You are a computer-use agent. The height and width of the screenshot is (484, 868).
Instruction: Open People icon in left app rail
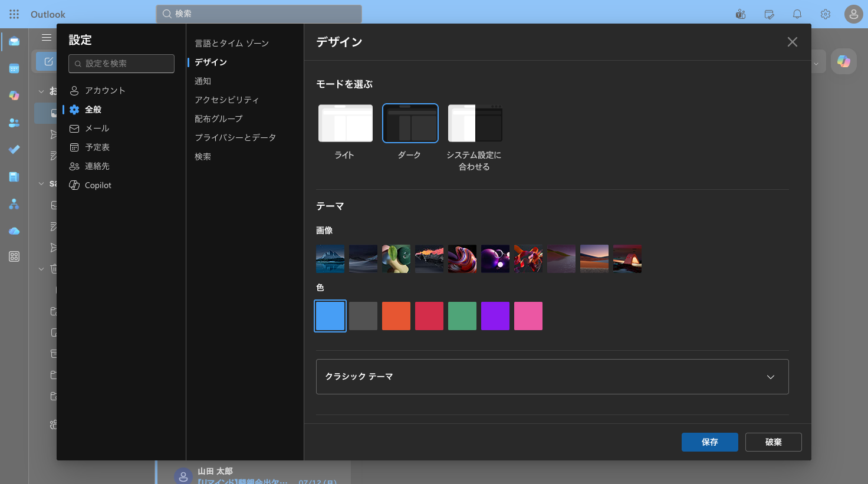click(x=14, y=123)
